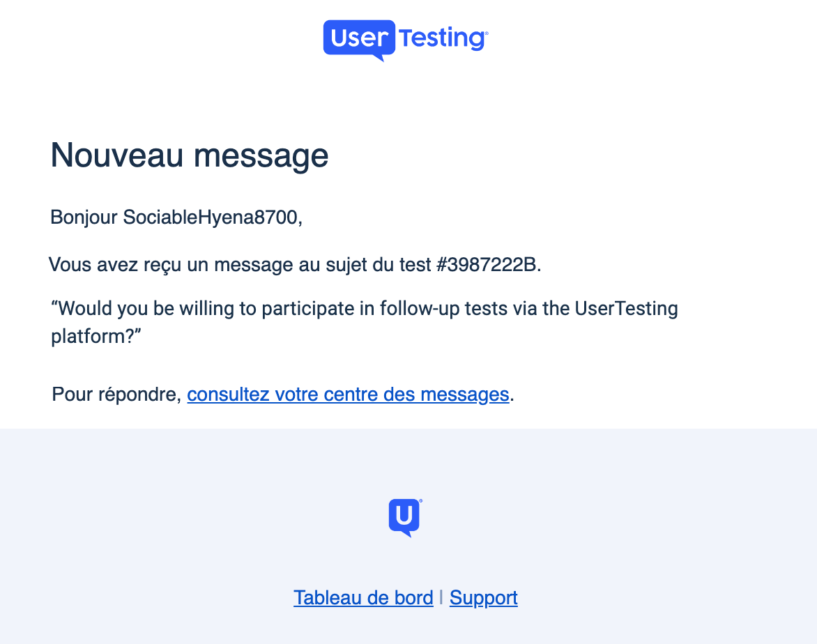Click the UserTesting logo at top

point(406,40)
